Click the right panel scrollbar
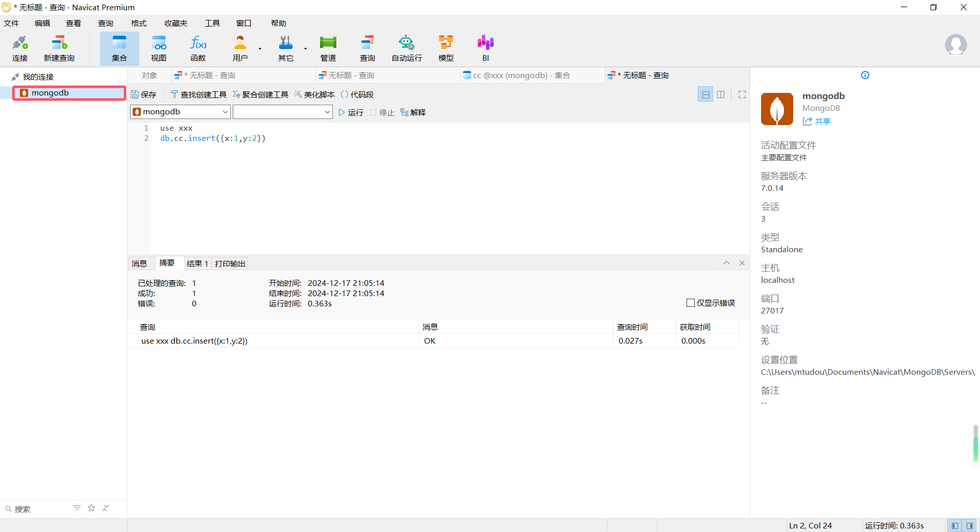 [x=975, y=443]
